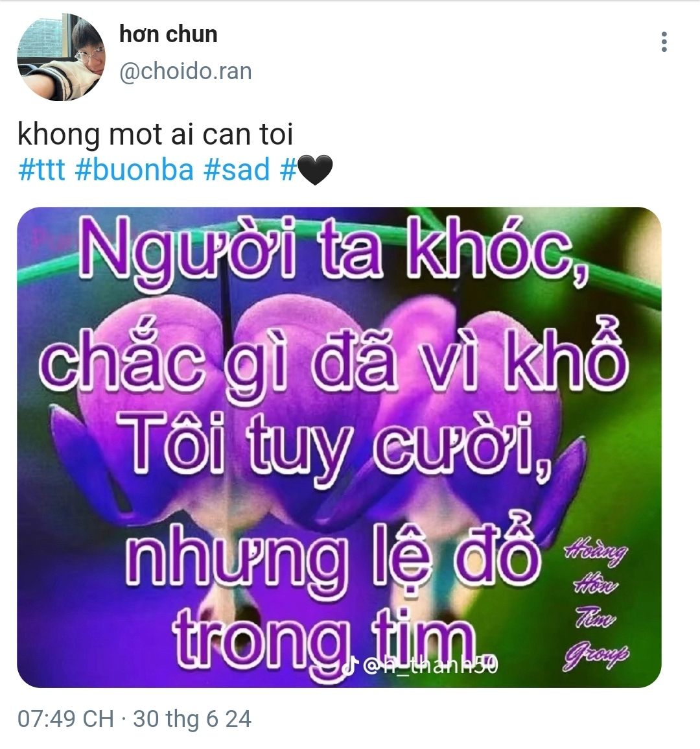Follow the #ttt hashtag
Image resolution: width=700 pixels, height=749 pixels.
click(x=41, y=170)
